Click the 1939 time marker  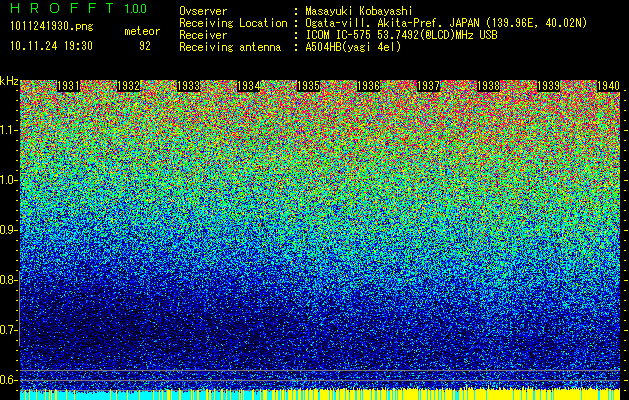[x=549, y=86]
